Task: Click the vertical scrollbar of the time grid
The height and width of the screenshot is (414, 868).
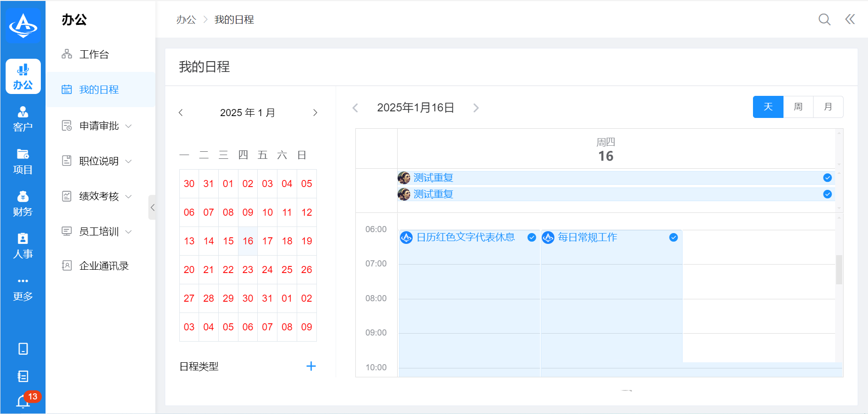Action: [839, 270]
